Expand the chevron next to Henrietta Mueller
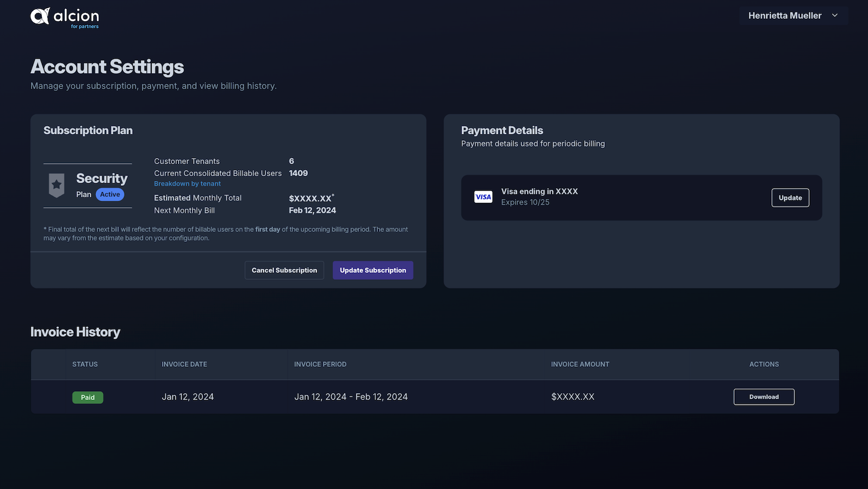 pos(835,16)
